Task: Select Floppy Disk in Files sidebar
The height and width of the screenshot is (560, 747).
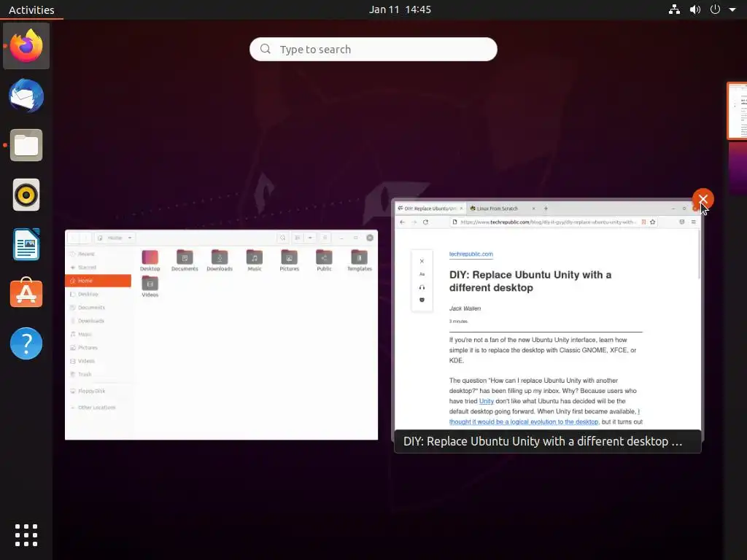Action: pyautogui.click(x=98, y=391)
